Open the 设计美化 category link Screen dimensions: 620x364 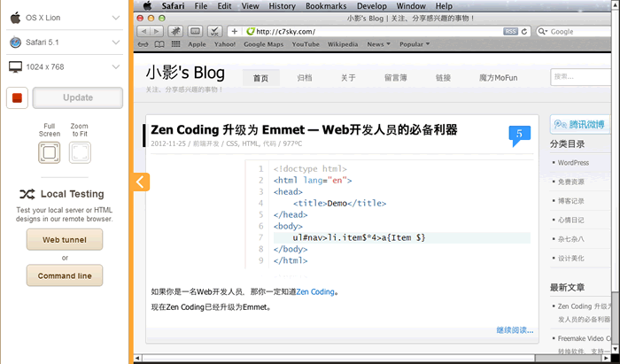point(571,258)
